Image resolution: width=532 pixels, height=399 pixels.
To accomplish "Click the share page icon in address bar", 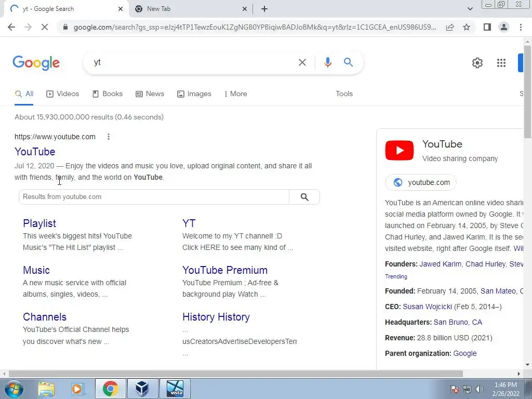I will click(x=450, y=27).
